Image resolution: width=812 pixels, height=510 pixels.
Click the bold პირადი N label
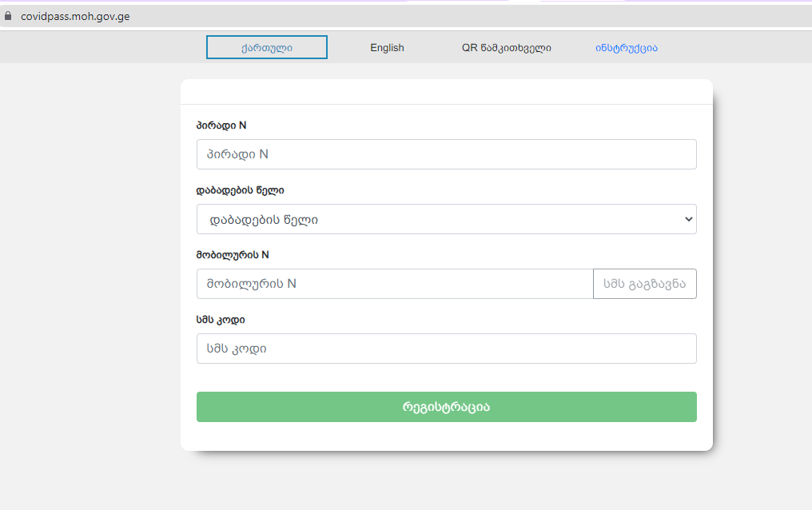click(221, 126)
